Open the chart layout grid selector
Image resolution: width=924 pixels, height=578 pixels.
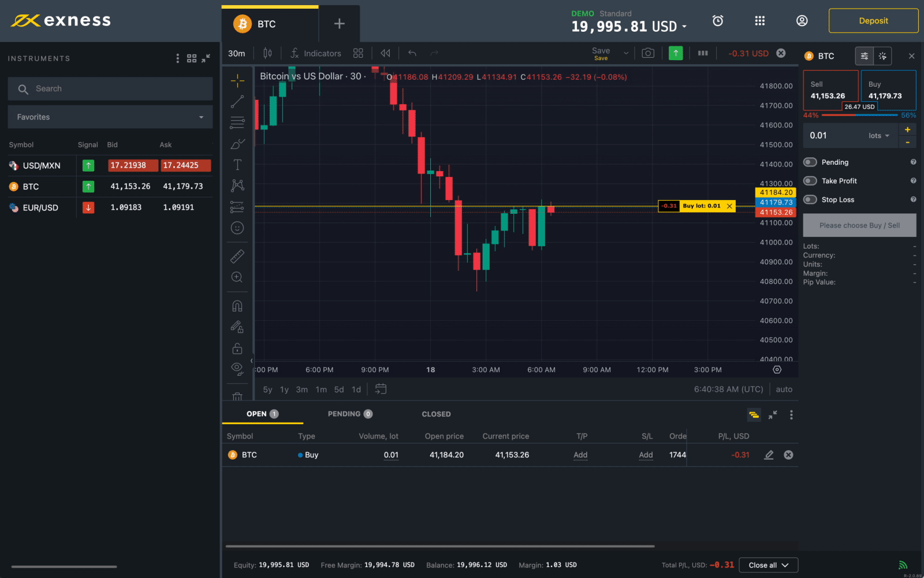pyautogui.click(x=358, y=53)
